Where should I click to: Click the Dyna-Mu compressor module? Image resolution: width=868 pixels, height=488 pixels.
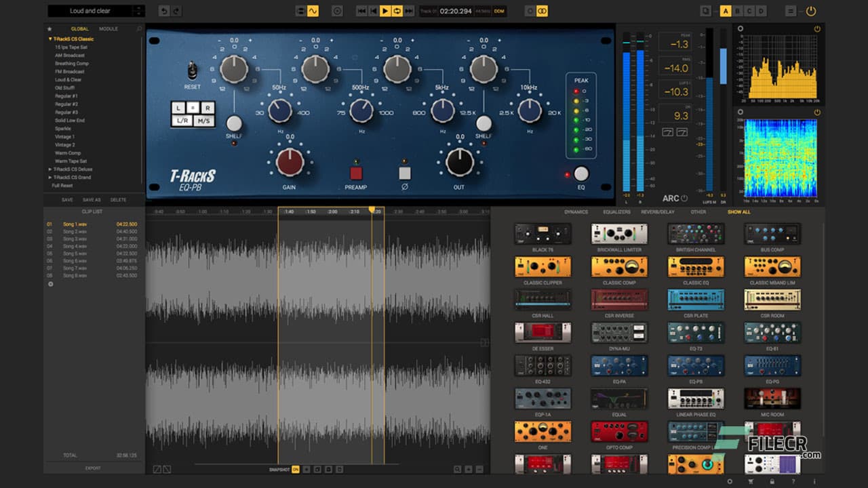(619, 332)
